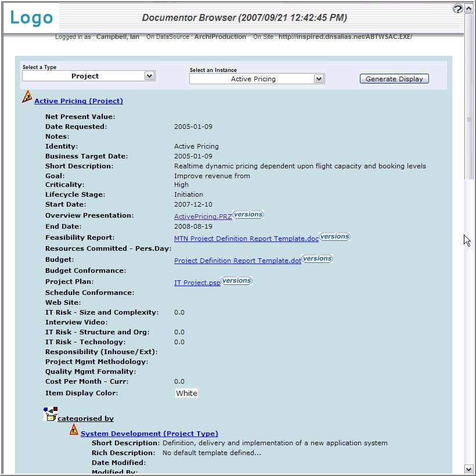476x476 pixels.
Task: Click the White Item Display Color swatch
Action: point(186,393)
